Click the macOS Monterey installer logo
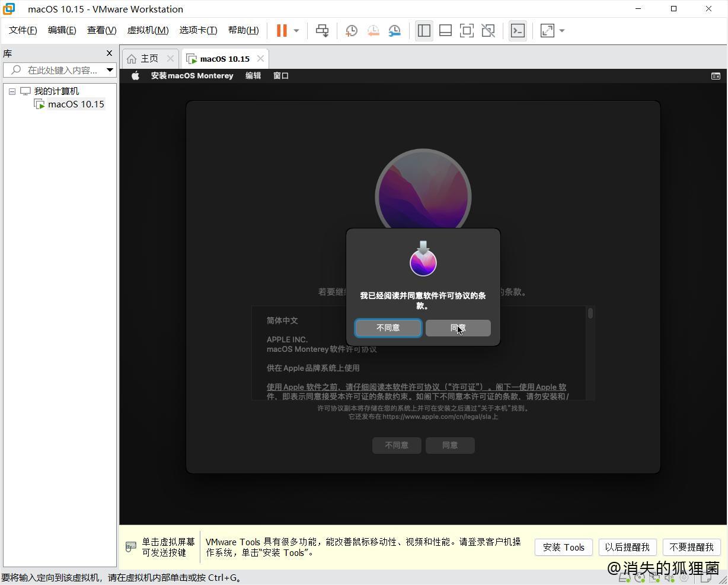The image size is (728, 585). point(423,189)
